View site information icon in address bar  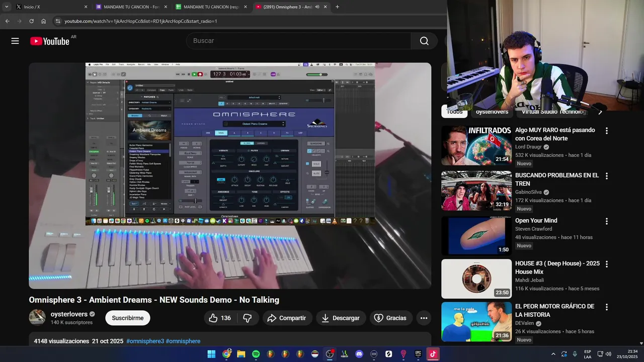[58, 21]
